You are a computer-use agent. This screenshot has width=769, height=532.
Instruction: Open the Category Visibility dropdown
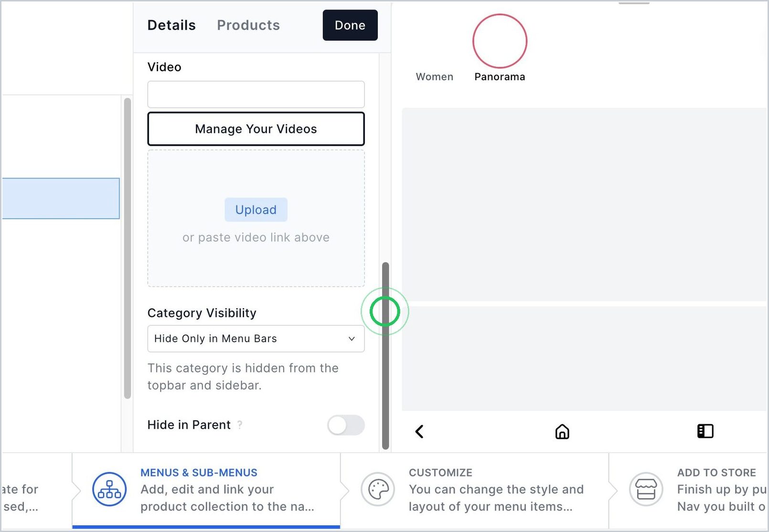tap(256, 339)
